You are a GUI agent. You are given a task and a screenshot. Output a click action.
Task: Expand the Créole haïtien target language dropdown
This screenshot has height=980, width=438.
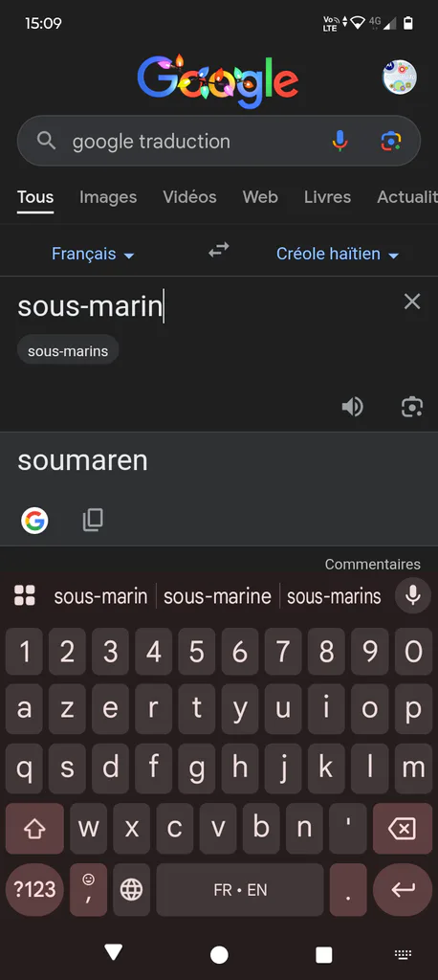click(x=338, y=254)
